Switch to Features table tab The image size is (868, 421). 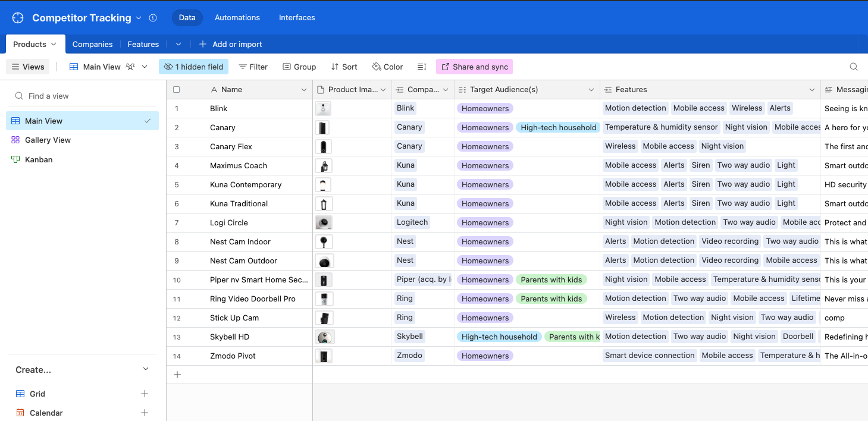pyautogui.click(x=143, y=44)
